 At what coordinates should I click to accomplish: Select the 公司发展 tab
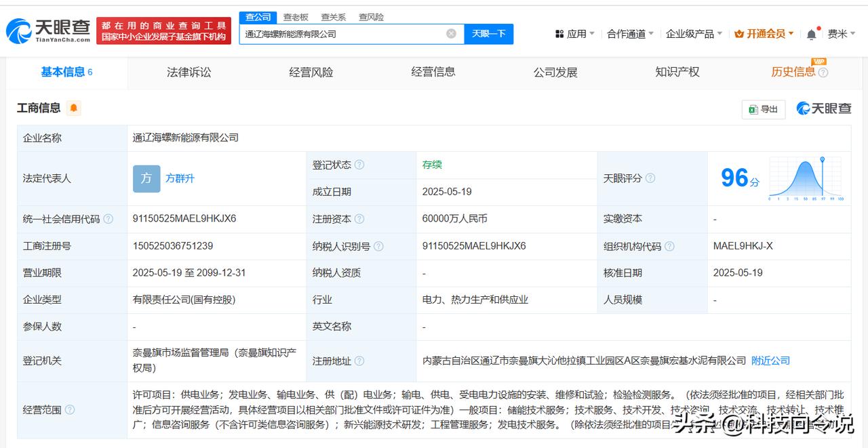click(555, 72)
